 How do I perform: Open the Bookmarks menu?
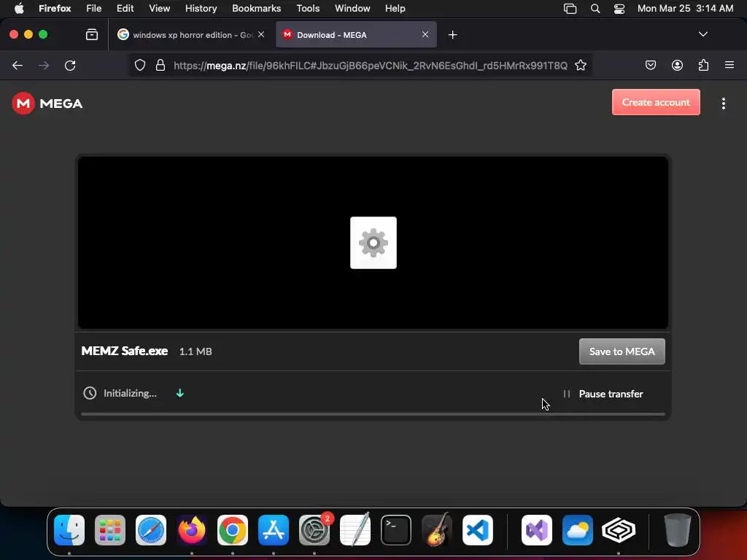(256, 9)
